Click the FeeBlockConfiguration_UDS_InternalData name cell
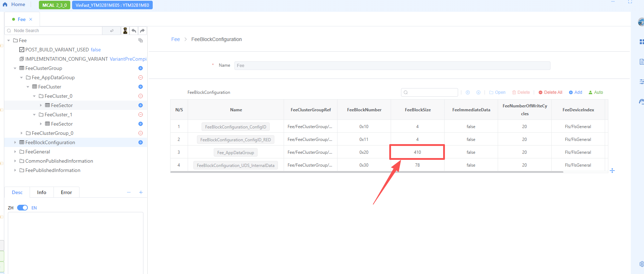The height and width of the screenshot is (274, 644). point(236,165)
